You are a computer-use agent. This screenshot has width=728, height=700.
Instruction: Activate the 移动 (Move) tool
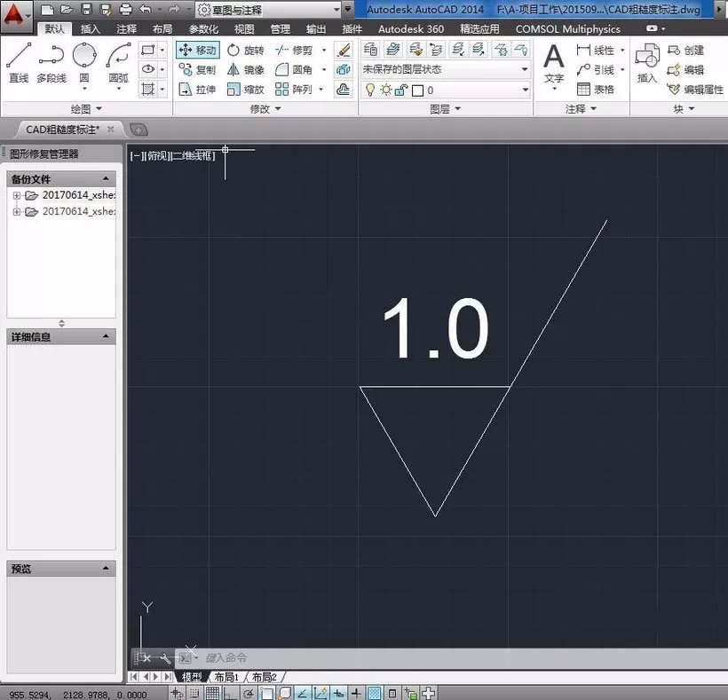pos(198,50)
